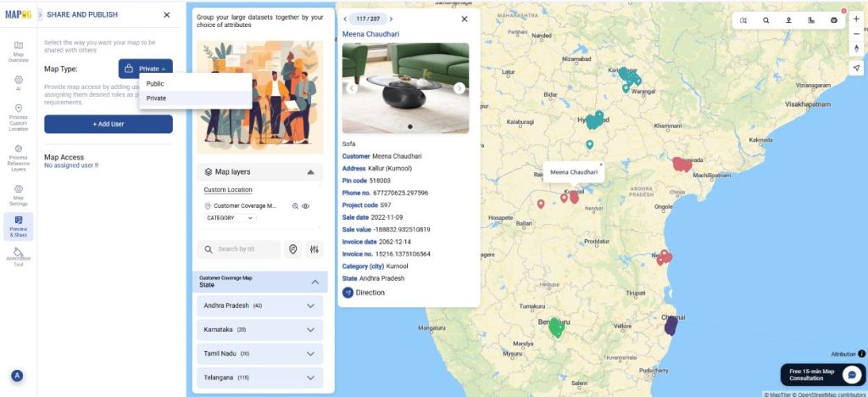Open the CATEGORY dropdown

point(231,218)
